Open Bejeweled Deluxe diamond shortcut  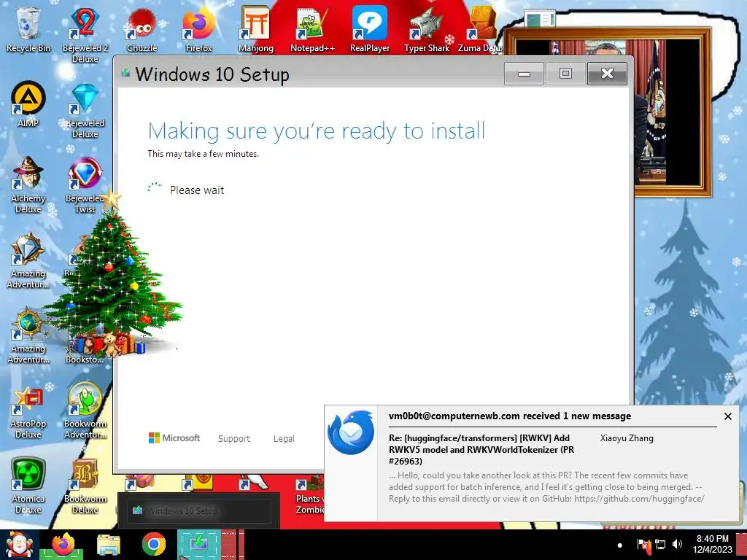pyautogui.click(x=85, y=109)
